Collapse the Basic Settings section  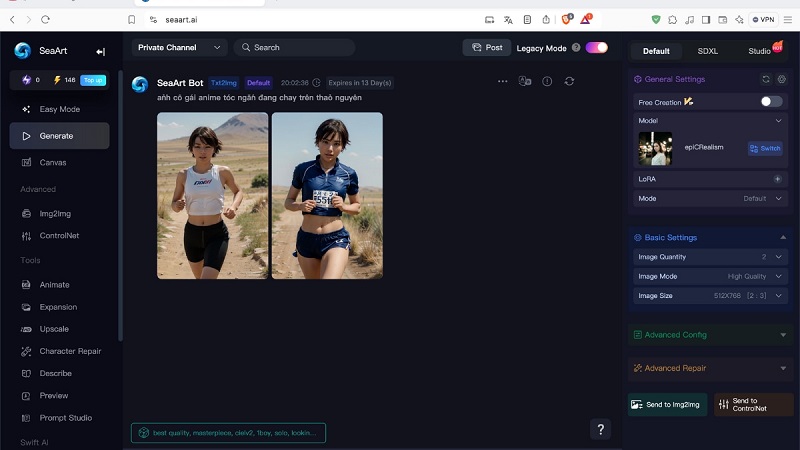pyautogui.click(x=782, y=238)
